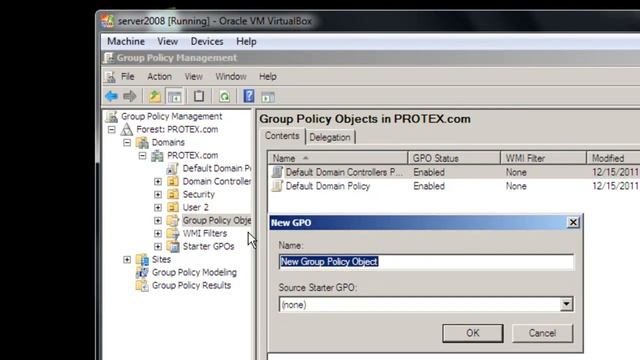Click the GPO Name input field
640x360 pixels.
click(426, 262)
